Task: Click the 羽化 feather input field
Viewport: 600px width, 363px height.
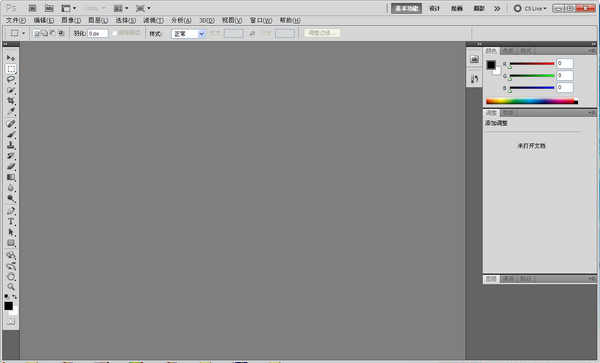Action: pyautogui.click(x=98, y=34)
